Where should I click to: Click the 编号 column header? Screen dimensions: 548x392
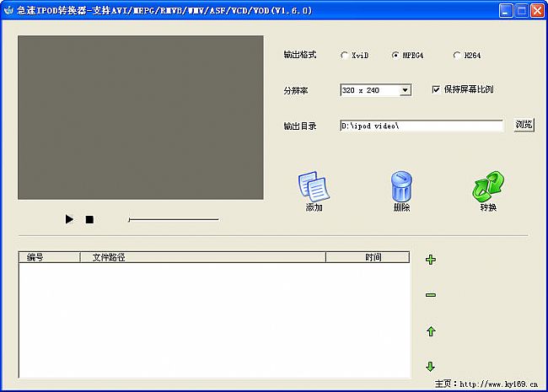pos(49,257)
